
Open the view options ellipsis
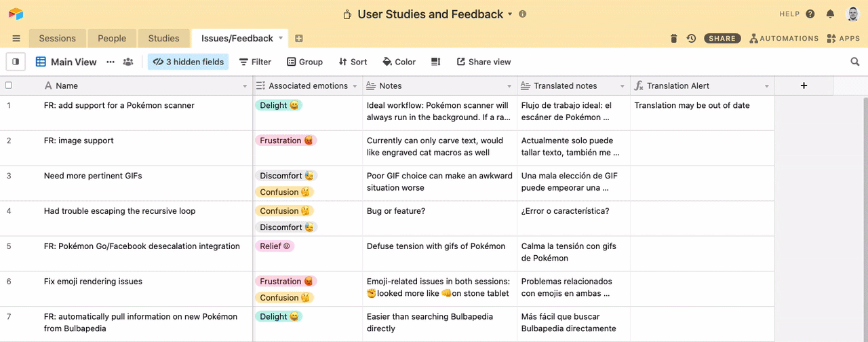tap(111, 62)
